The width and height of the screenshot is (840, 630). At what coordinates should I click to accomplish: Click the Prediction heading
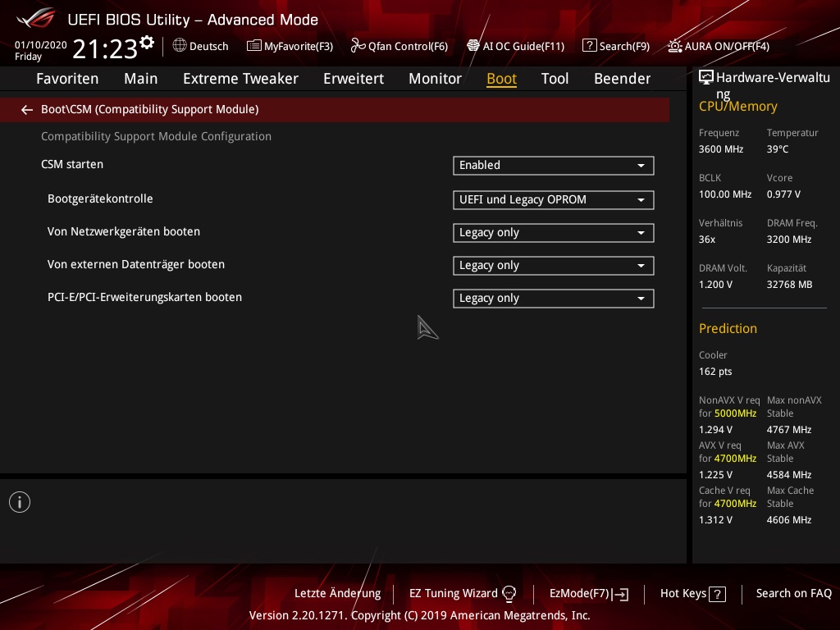click(x=728, y=328)
